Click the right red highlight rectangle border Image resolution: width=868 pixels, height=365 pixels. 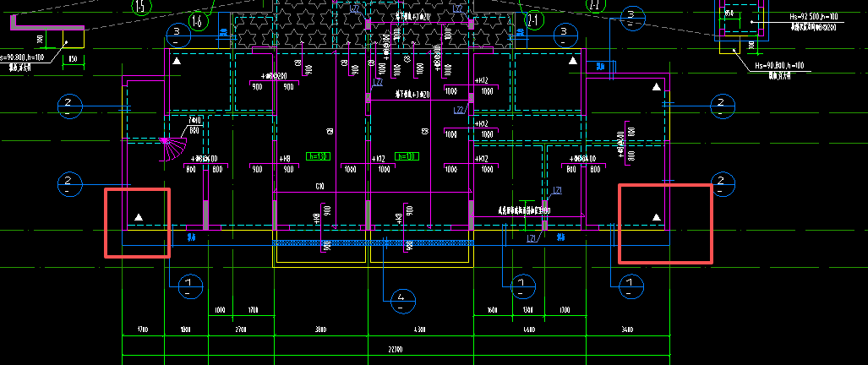[x=665, y=223]
